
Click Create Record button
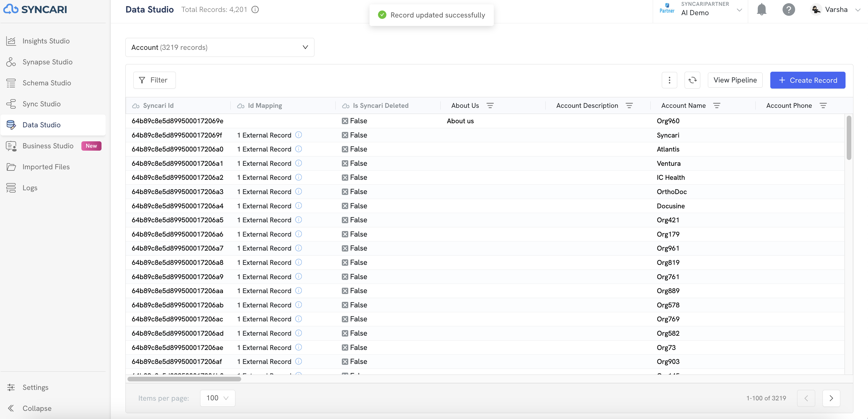point(807,80)
